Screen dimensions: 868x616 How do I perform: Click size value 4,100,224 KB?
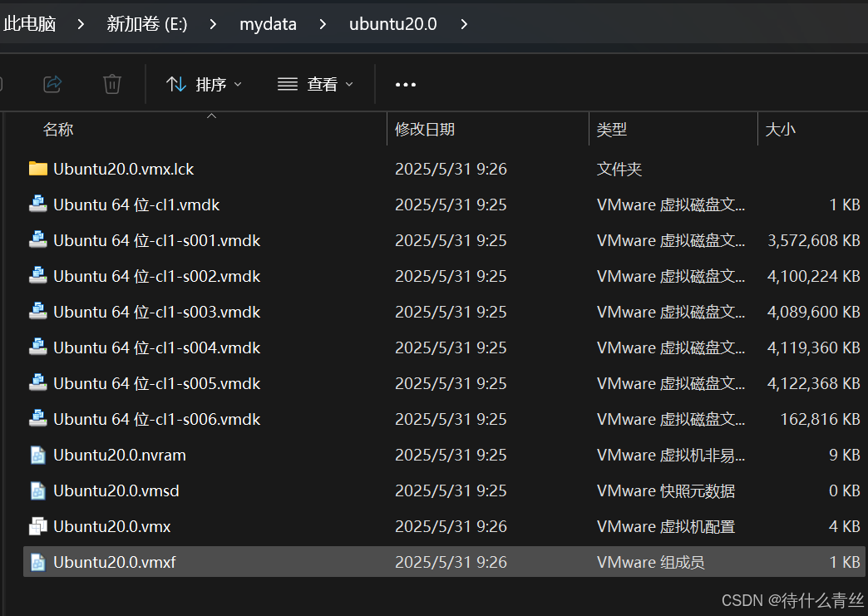[814, 276]
